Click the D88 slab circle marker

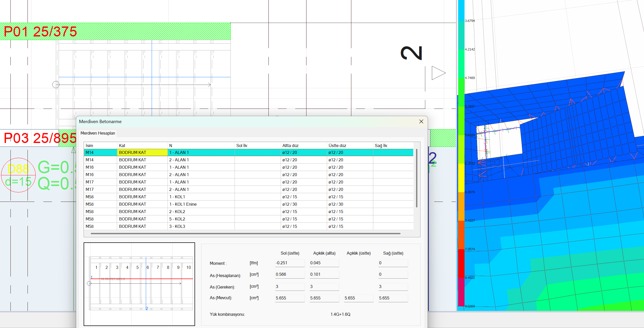point(18,175)
